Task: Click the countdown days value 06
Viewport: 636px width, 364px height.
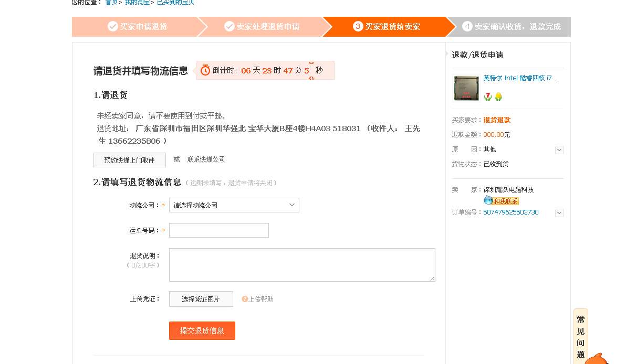Action: (246, 70)
